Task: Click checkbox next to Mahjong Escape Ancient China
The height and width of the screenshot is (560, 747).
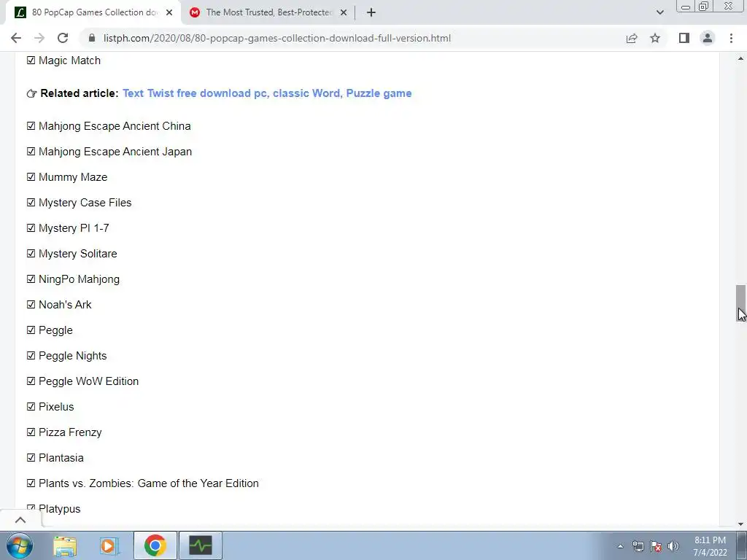Action: point(31,125)
